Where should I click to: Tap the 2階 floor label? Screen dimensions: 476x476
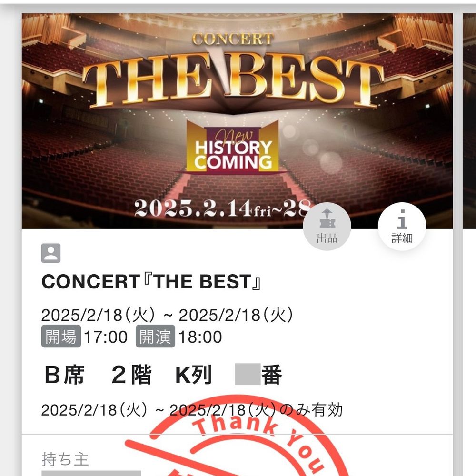pos(131,374)
